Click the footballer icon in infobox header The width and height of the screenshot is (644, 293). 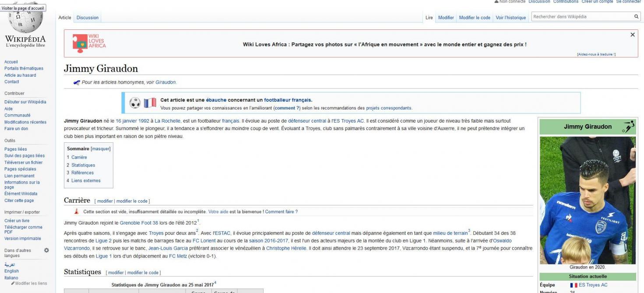(x=628, y=127)
